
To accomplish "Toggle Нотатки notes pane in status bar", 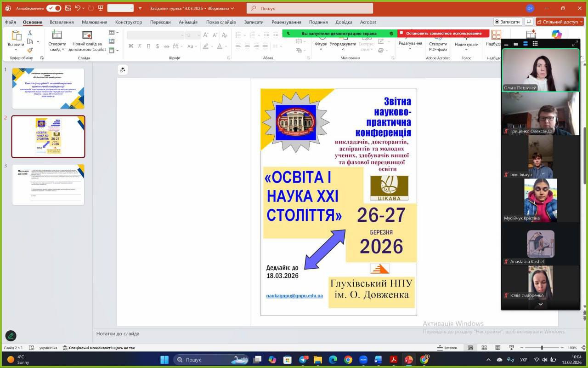I will pyautogui.click(x=447, y=348).
